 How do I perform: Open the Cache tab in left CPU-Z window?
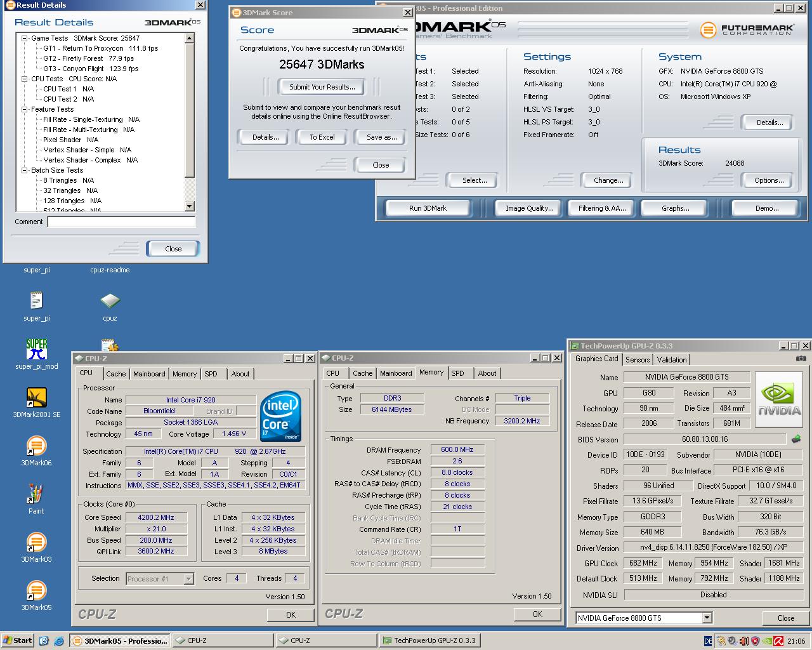coord(115,374)
